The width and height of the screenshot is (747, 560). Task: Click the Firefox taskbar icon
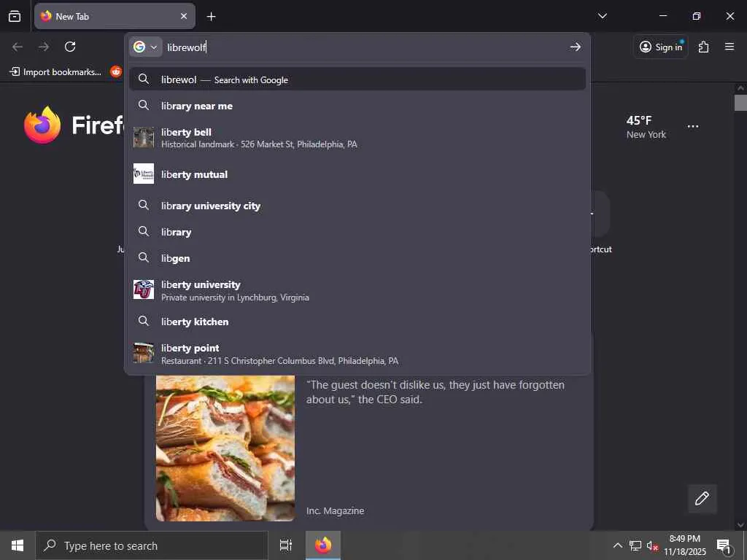(x=323, y=545)
